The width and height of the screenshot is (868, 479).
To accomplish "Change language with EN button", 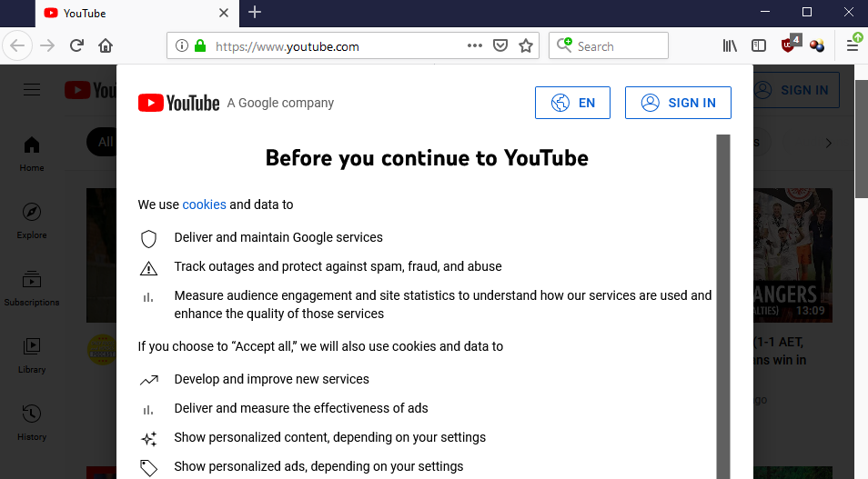I will click(x=572, y=103).
